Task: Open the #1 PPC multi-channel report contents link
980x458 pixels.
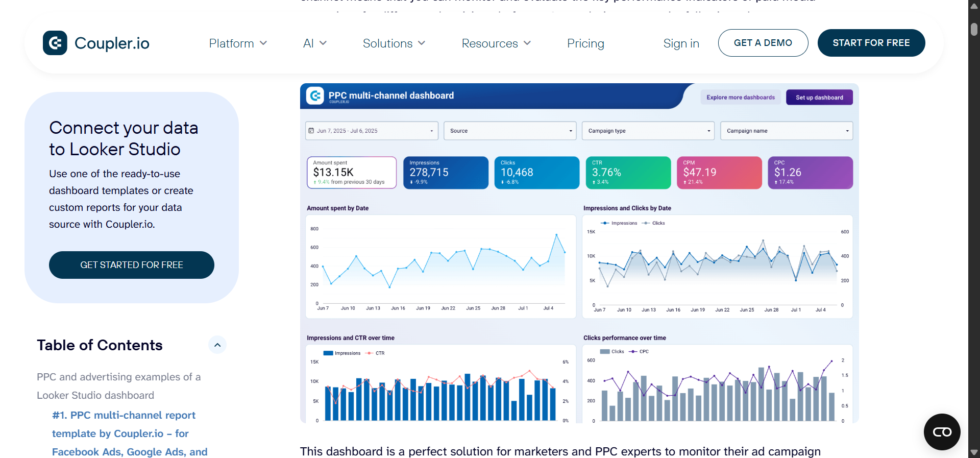Action: [x=130, y=433]
